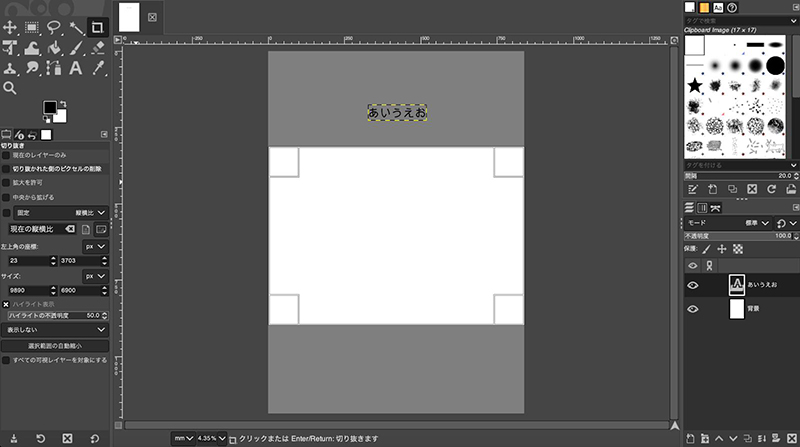Enable the 中央から拡げる checkbox
This screenshot has width=800, height=447.
(6, 197)
